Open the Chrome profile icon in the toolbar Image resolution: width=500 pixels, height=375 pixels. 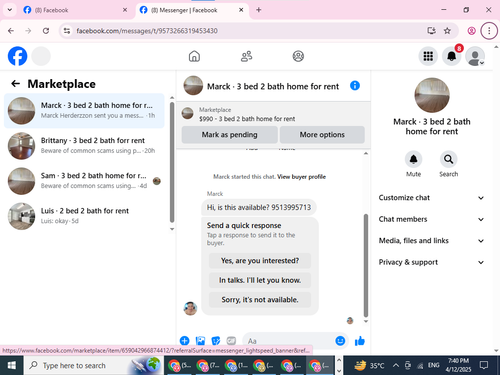coord(471,31)
